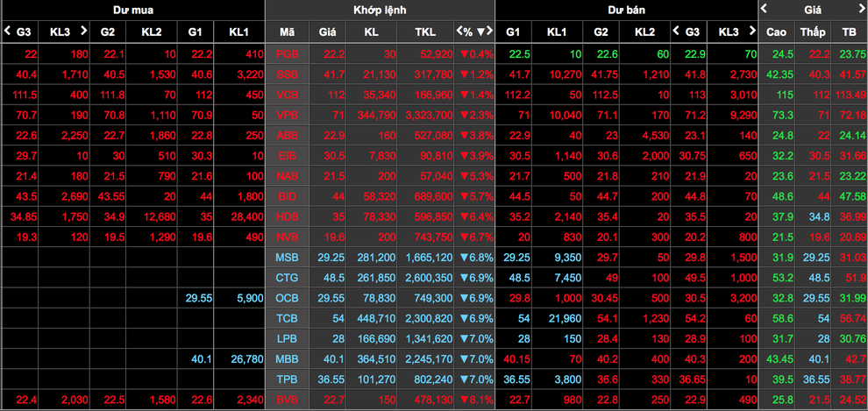Click HDB bid volume 12,680
Screen dimensions: 868x411
click(160, 216)
